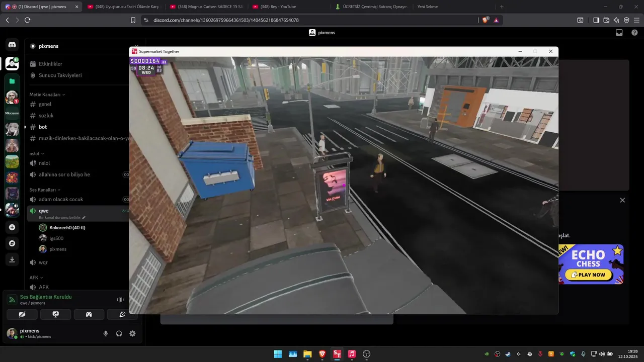This screenshot has width=644, height=362.
Task: Open Brave VPN shield icon
Action: pyautogui.click(x=626, y=20)
